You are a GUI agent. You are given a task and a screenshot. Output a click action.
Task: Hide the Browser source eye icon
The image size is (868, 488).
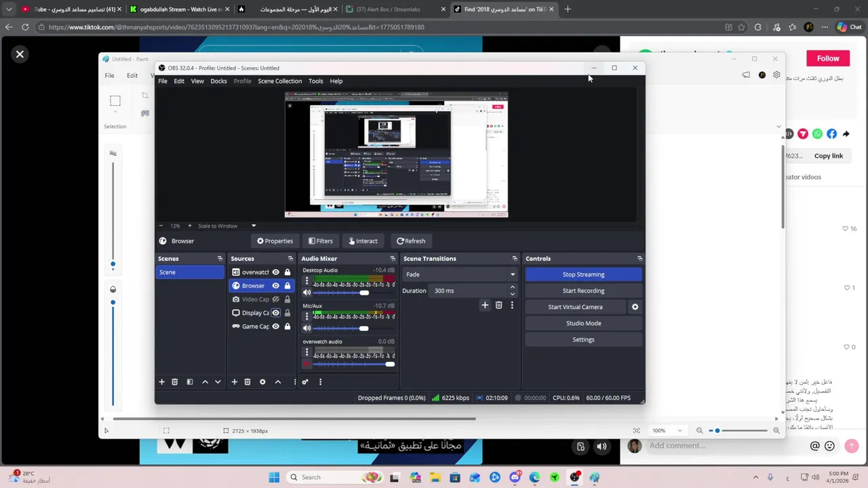275,285
